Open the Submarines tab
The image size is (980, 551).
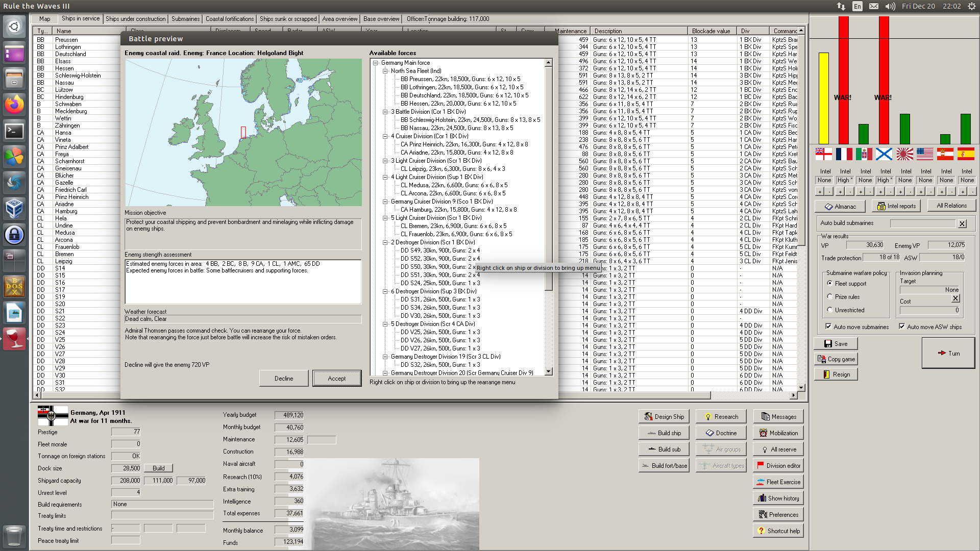click(185, 19)
